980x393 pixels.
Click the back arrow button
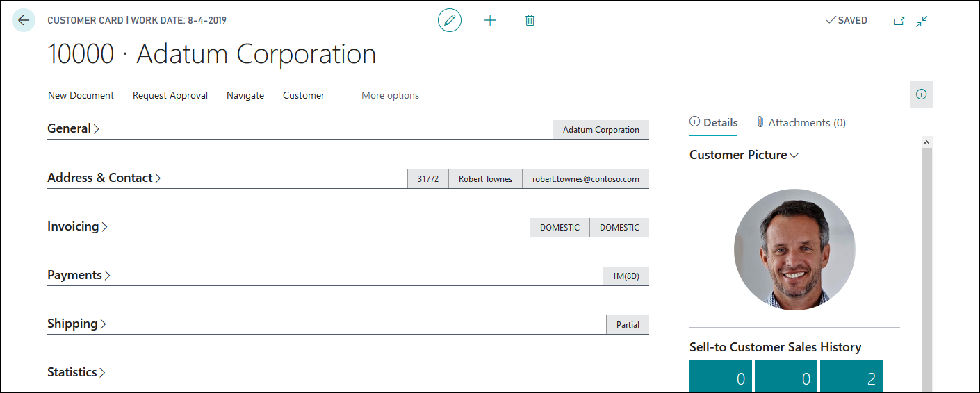[24, 20]
